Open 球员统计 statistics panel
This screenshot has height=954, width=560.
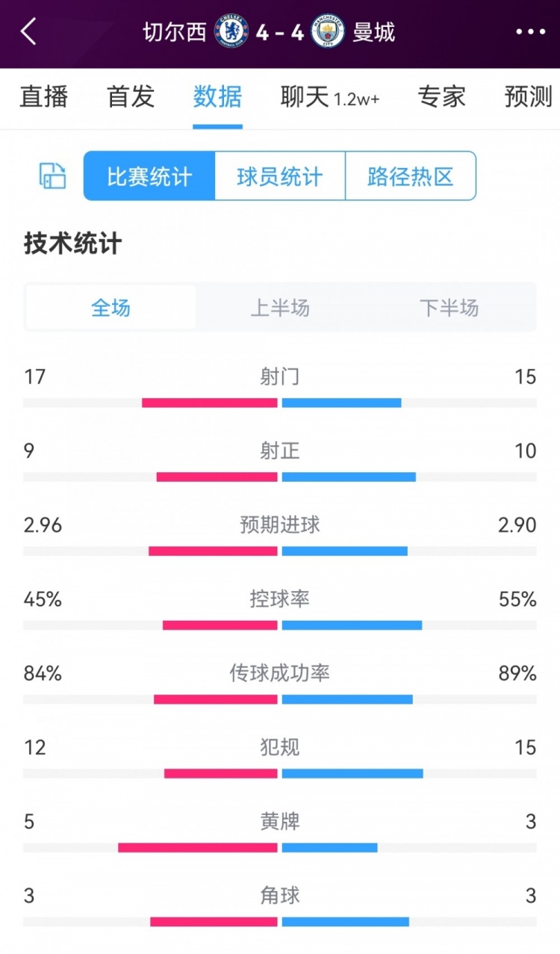[x=279, y=176]
